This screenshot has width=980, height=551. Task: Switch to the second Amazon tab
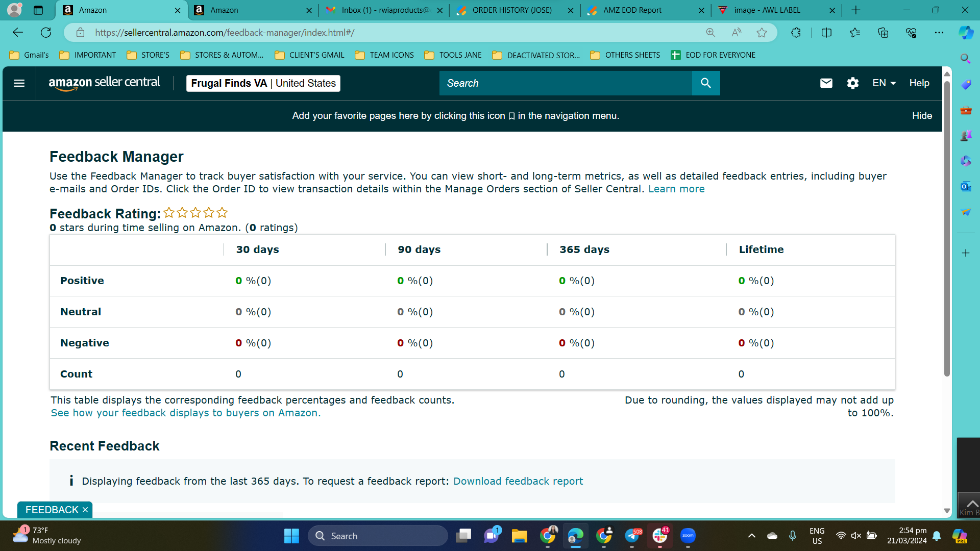point(254,10)
